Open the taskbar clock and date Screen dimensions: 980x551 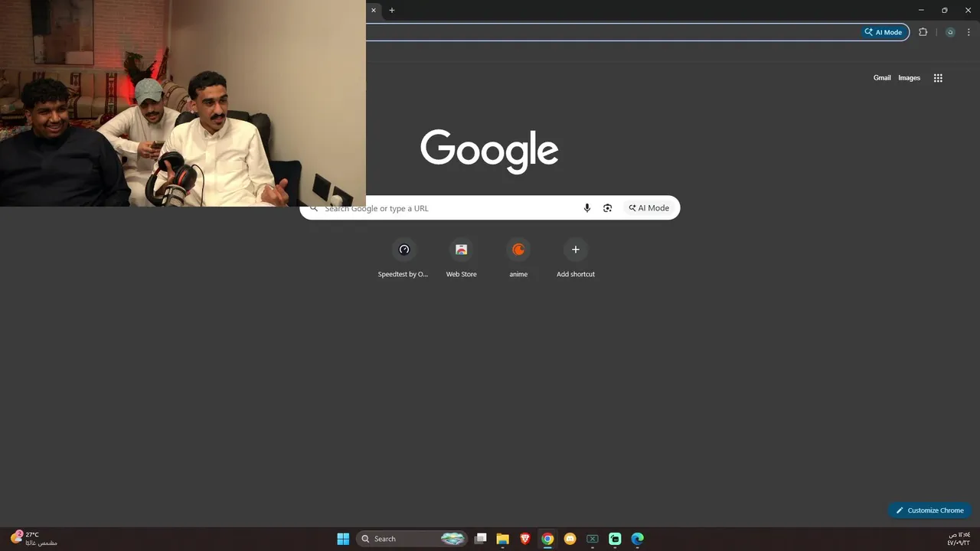click(959, 539)
